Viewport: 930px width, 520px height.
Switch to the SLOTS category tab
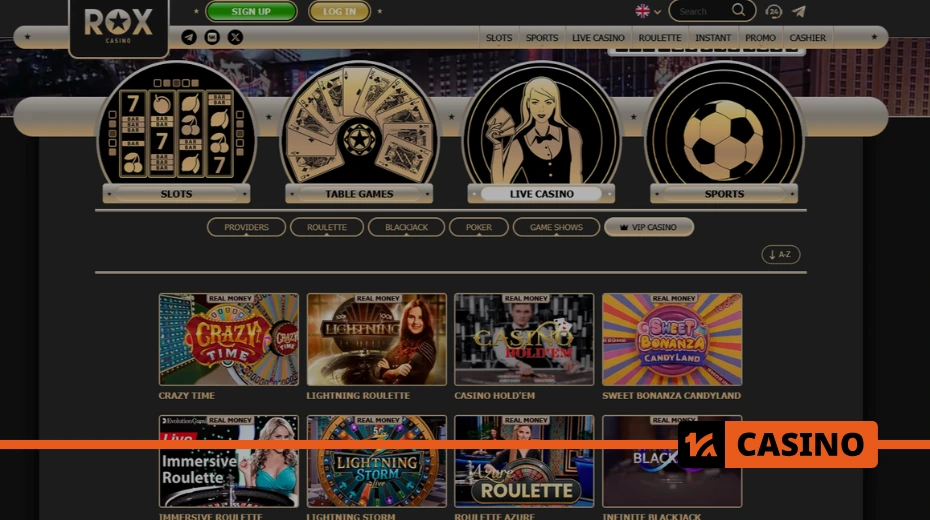(x=176, y=194)
